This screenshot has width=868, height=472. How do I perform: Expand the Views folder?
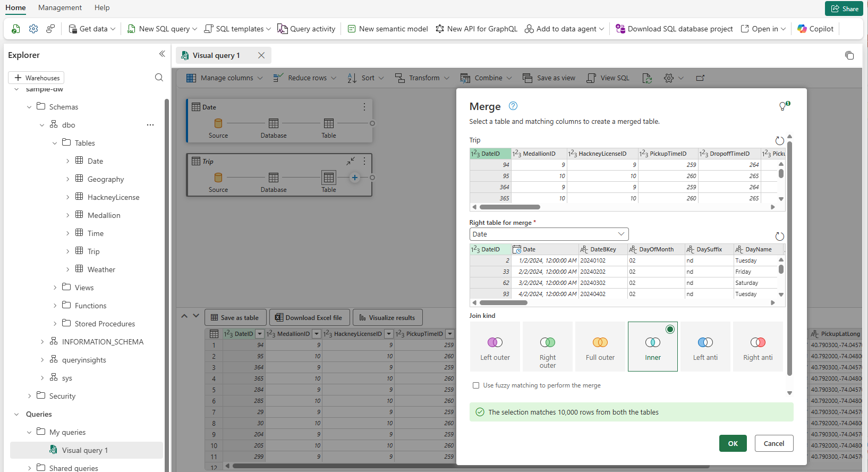55,288
